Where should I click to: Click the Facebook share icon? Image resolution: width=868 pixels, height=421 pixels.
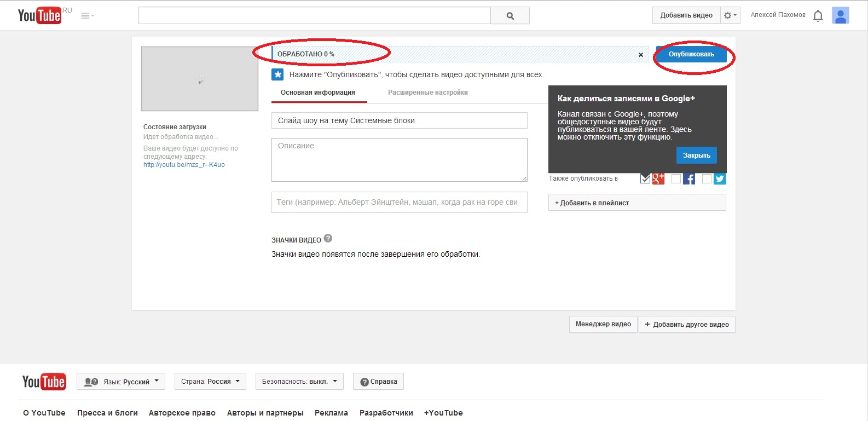(x=689, y=178)
